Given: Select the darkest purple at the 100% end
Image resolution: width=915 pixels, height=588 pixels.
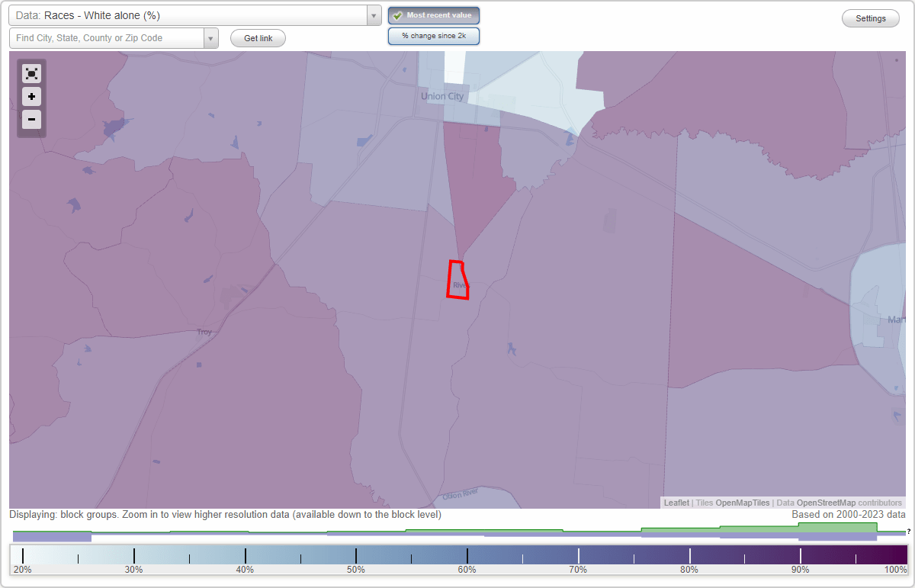Looking at the screenshot, I should click(904, 554).
